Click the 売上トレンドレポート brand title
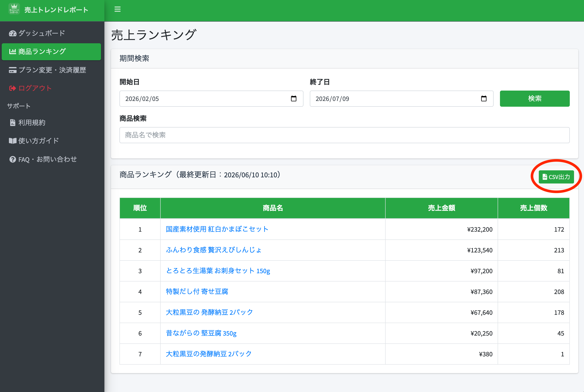This screenshot has height=392, width=584. (x=56, y=10)
